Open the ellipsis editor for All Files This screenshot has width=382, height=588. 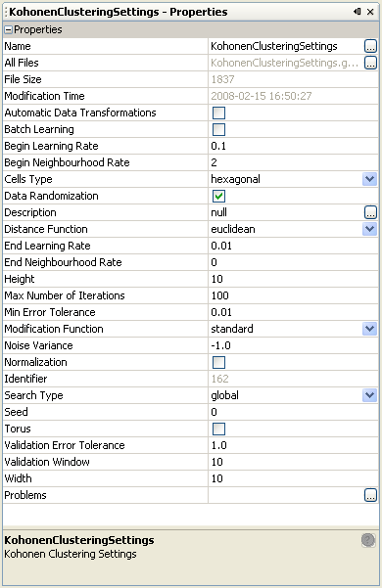coord(370,63)
